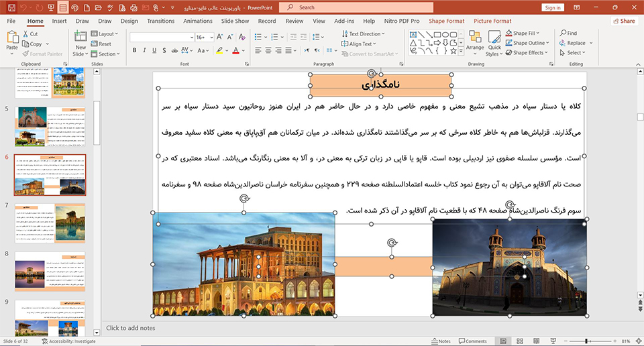Collapse the ribbon with the chevron
The height and width of the screenshot is (346, 644).
pyautogui.click(x=638, y=64)
